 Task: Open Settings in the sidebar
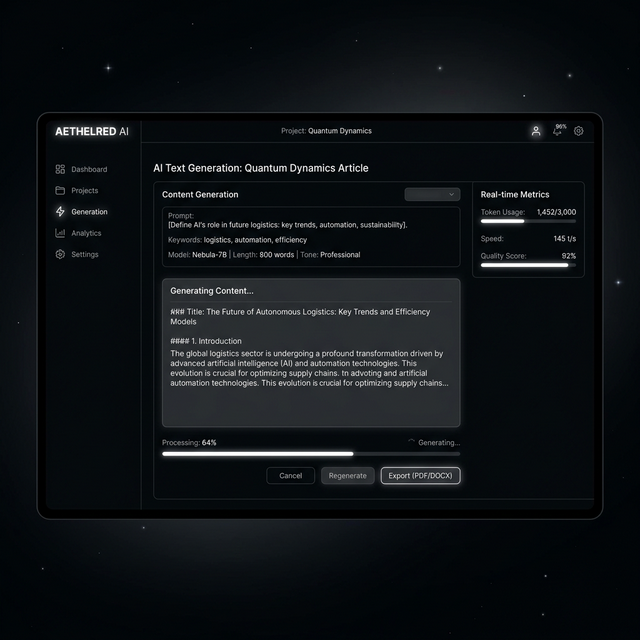click(x=77, y=254)
